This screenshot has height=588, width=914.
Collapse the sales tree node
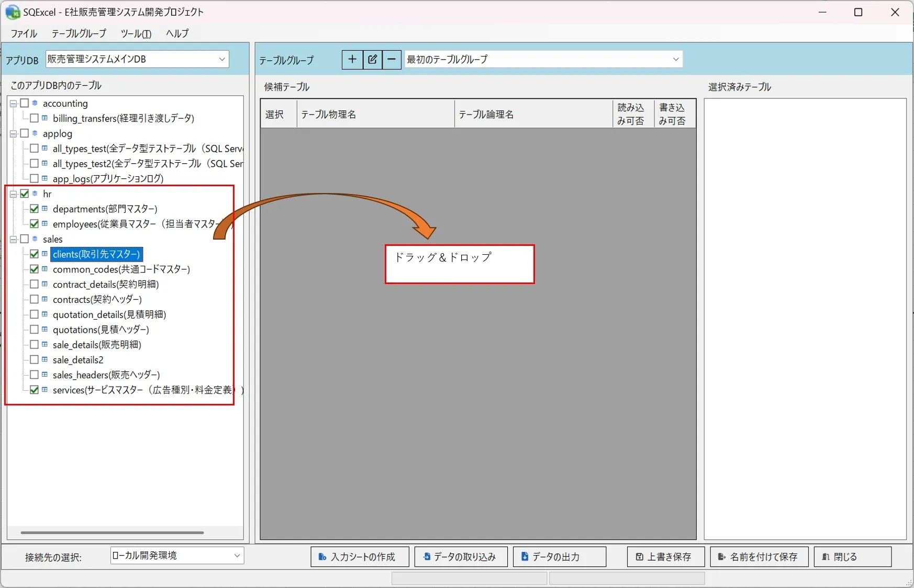click(14, 239)
